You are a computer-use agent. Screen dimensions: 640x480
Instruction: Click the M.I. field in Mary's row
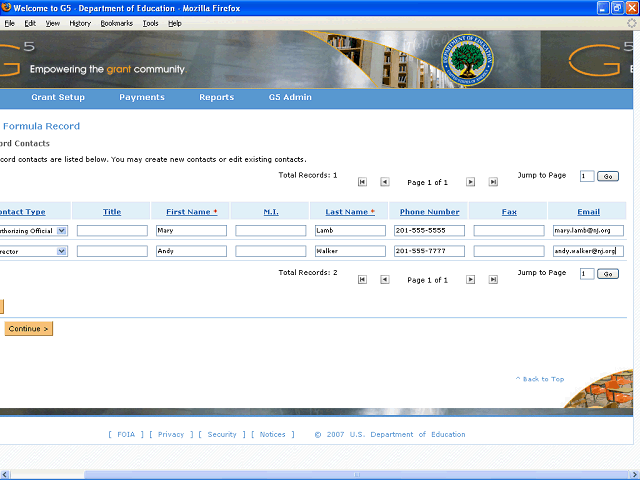tap(271, 231)
